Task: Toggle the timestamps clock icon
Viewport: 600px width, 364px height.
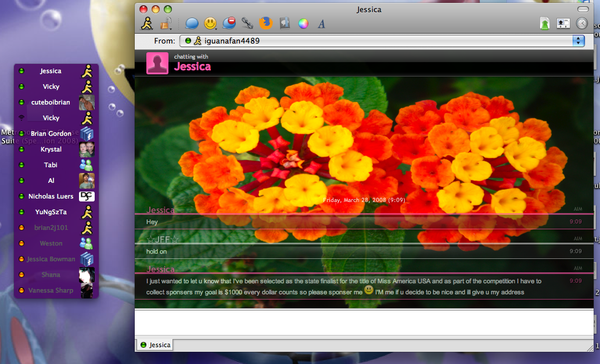Action: (581, 23)
